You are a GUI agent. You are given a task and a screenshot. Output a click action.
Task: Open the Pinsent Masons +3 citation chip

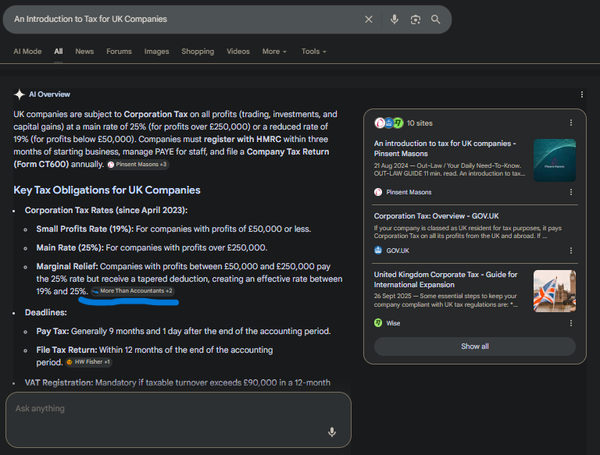coord(138,164)
